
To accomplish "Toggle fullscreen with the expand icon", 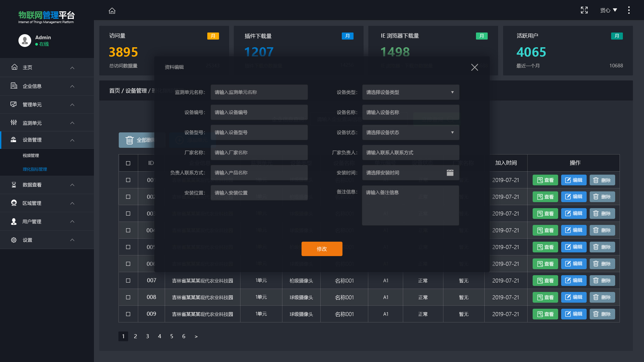I will tap(584, 10).
